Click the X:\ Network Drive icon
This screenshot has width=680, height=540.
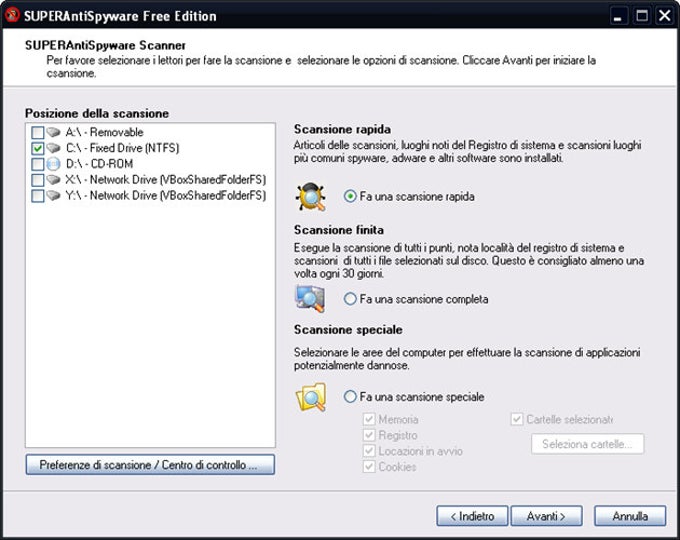[53, 180]
